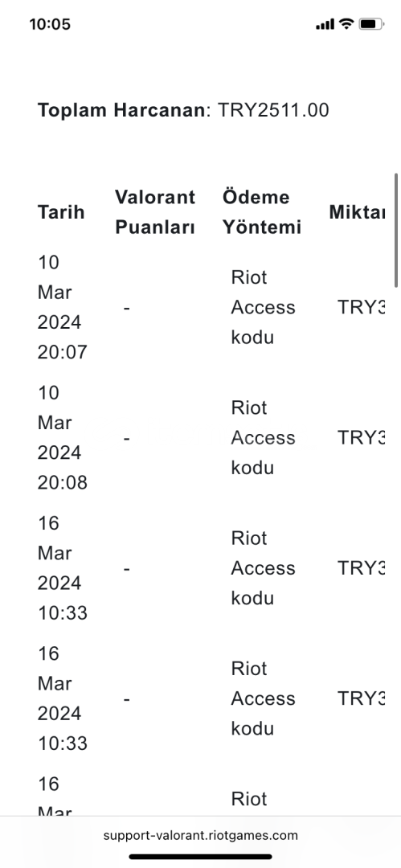Tap the Wi-Fi status icon
Image resolution: width=401 pixels, height=868 pixels.
(x=346, y=24)
